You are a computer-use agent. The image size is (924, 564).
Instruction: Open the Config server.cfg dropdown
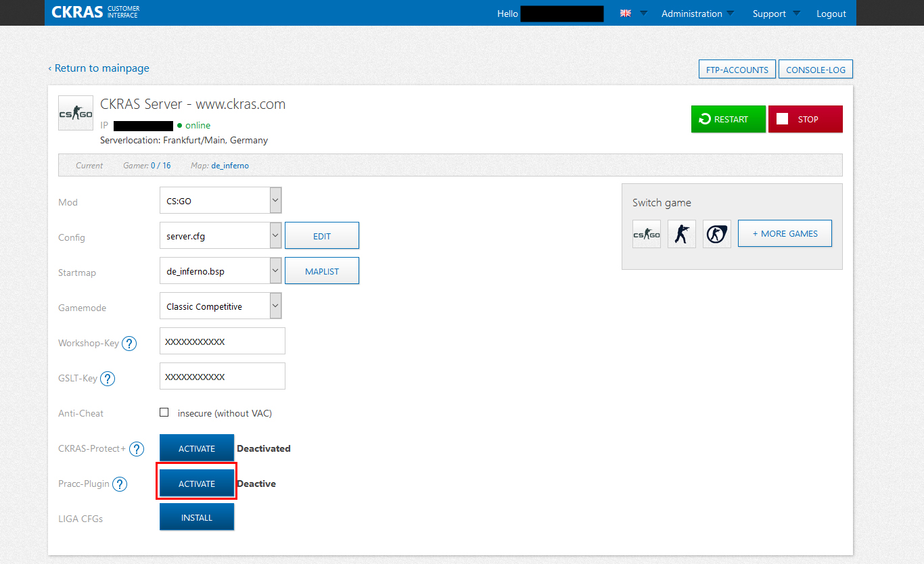[x=221, y=235]
